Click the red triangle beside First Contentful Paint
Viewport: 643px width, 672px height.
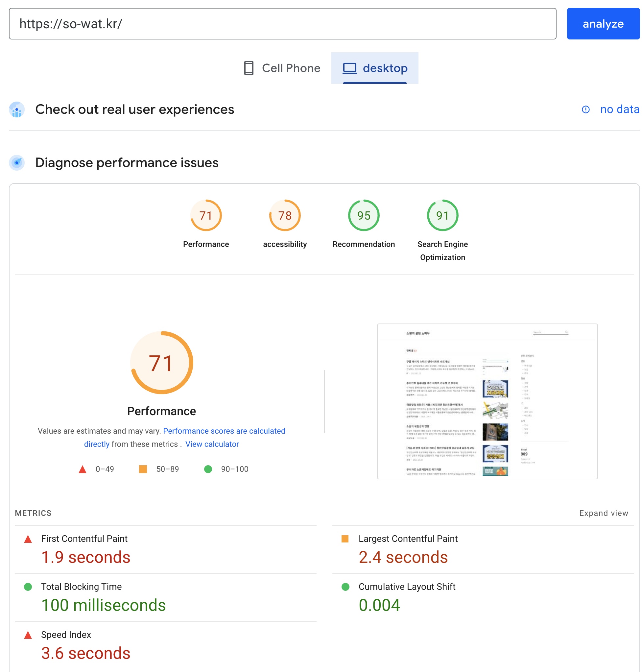click(x=28, y=539)
